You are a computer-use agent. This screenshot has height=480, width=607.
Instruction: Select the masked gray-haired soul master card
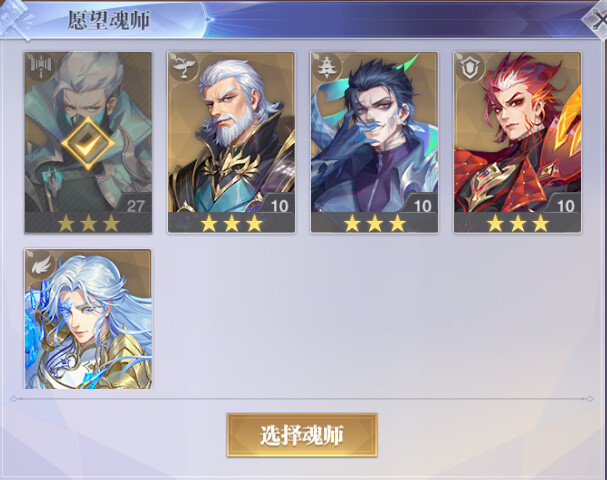point(88,143)
